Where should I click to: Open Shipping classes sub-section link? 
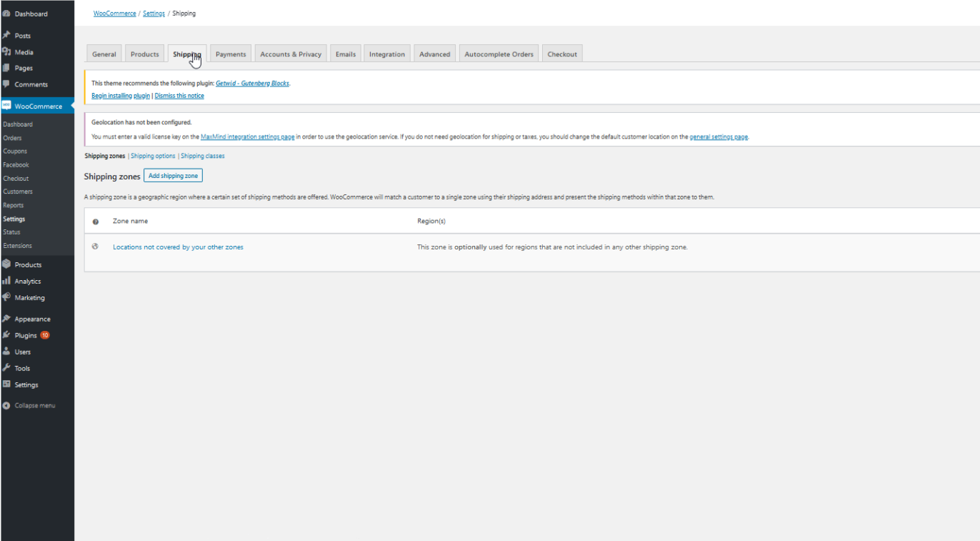(x=203, y=156)
